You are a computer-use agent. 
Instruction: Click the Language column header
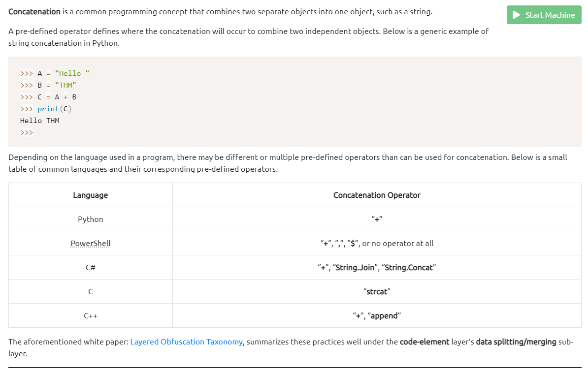pos(90,195)
